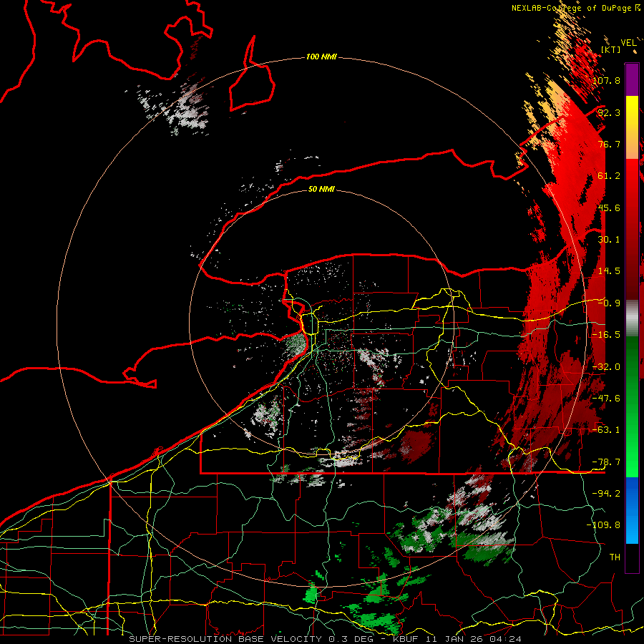Click the -32.0 velocity scale value
Viewport: 644px width, 644px height.
606,367
